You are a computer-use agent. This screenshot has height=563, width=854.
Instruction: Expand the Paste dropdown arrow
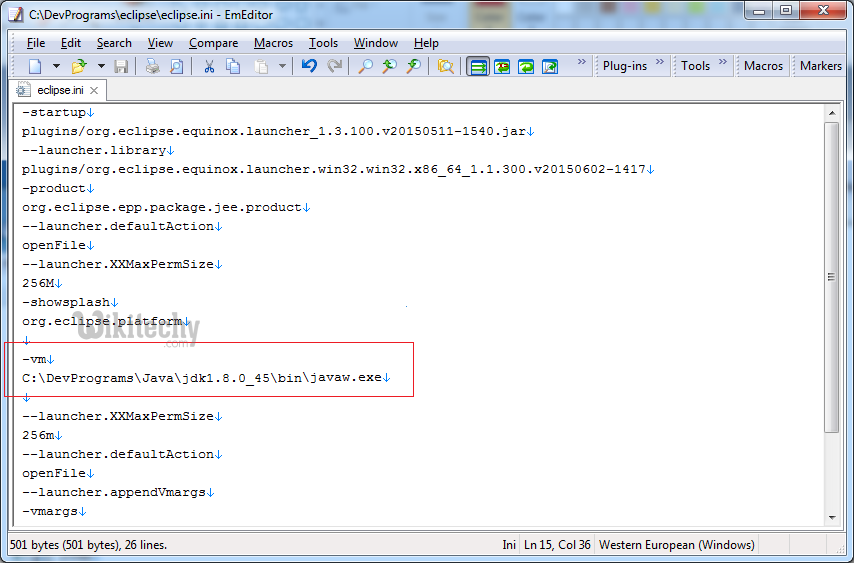(x=282, y=66)
